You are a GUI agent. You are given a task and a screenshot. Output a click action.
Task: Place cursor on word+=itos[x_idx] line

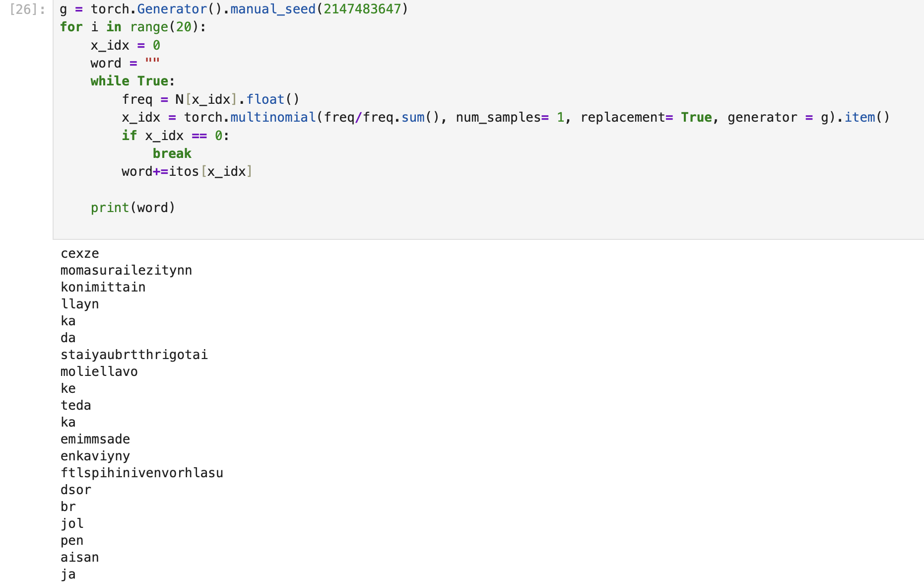(x=187, y=172)
